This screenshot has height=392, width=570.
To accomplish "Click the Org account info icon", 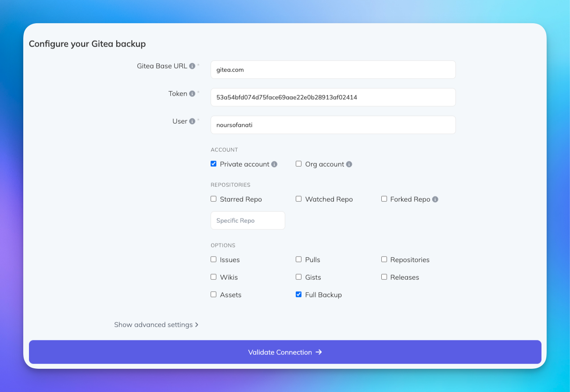I will click(x=349, y=164).
